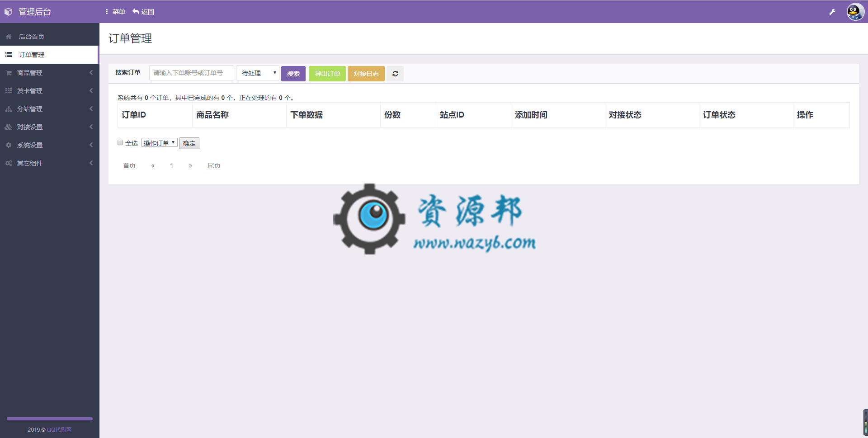This screenshot has width=868, height=438.
Task: Click the cube logo icon beside 管理后台
Action: click(8, 12)
